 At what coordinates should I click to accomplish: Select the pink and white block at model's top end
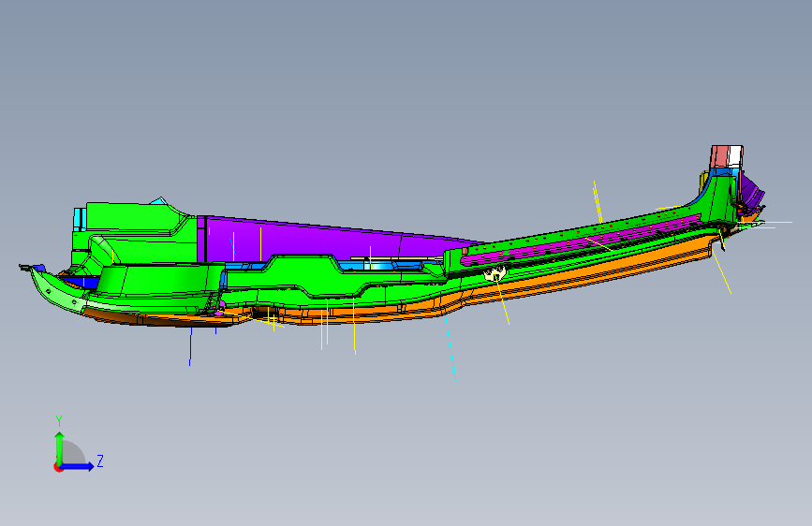tap(727, 156)
